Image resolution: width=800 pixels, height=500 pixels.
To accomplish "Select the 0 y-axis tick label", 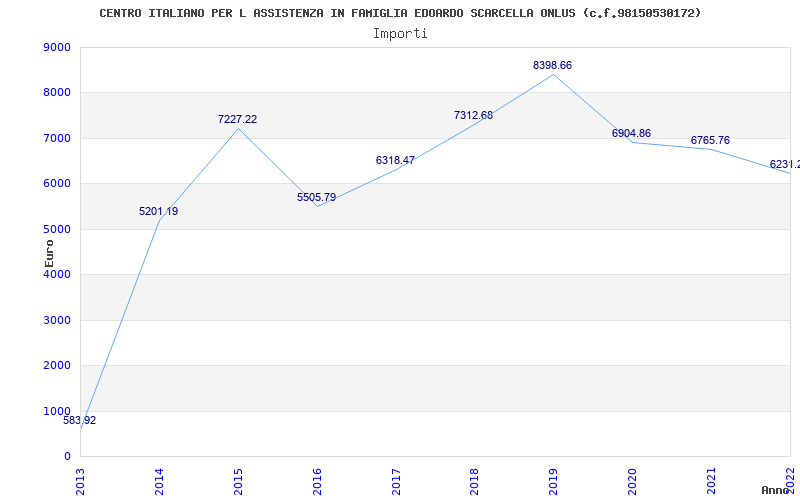I will pyautogui.click(x=68, y=457).
